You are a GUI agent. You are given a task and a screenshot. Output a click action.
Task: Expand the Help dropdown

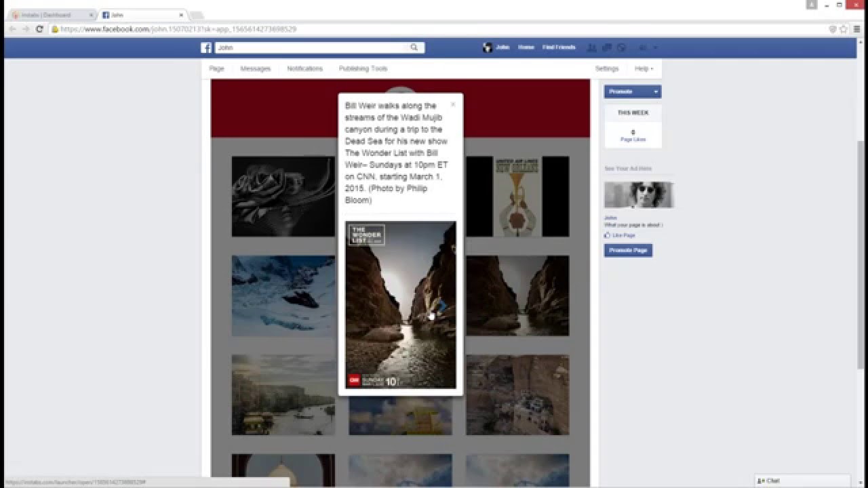(644, 68)
